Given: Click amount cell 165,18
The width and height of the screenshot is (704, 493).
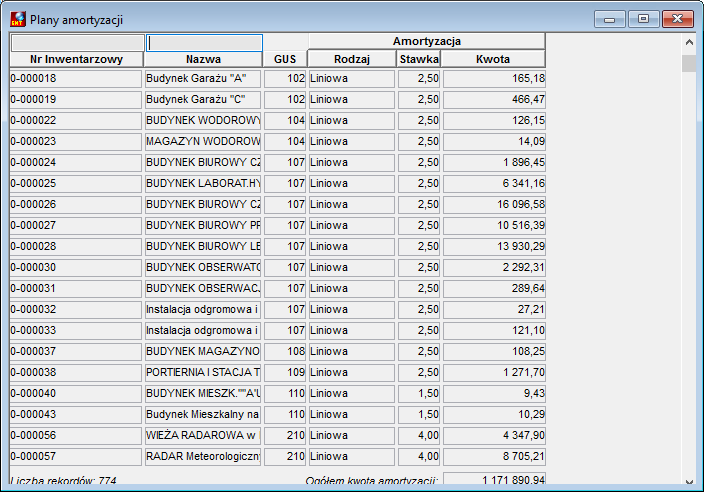Looking at the screenshot, I should click(494, 79).
